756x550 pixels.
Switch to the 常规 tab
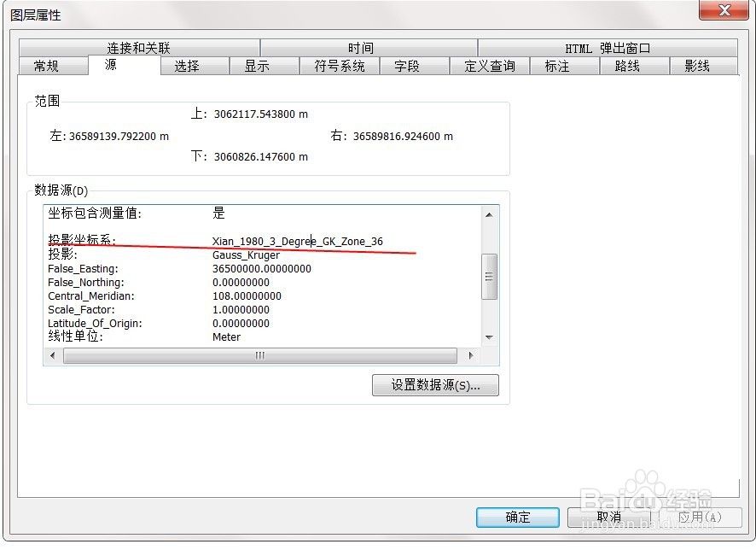53,65
